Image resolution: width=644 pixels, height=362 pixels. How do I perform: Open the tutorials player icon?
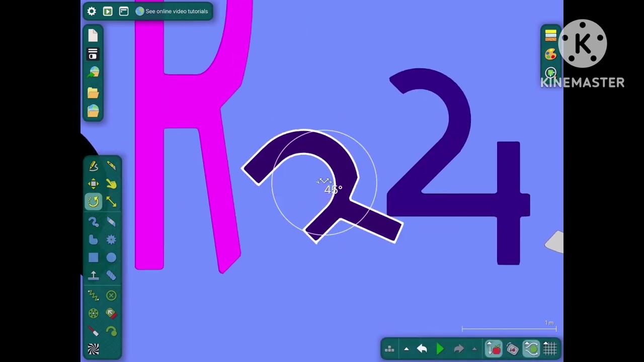[108, 11]
